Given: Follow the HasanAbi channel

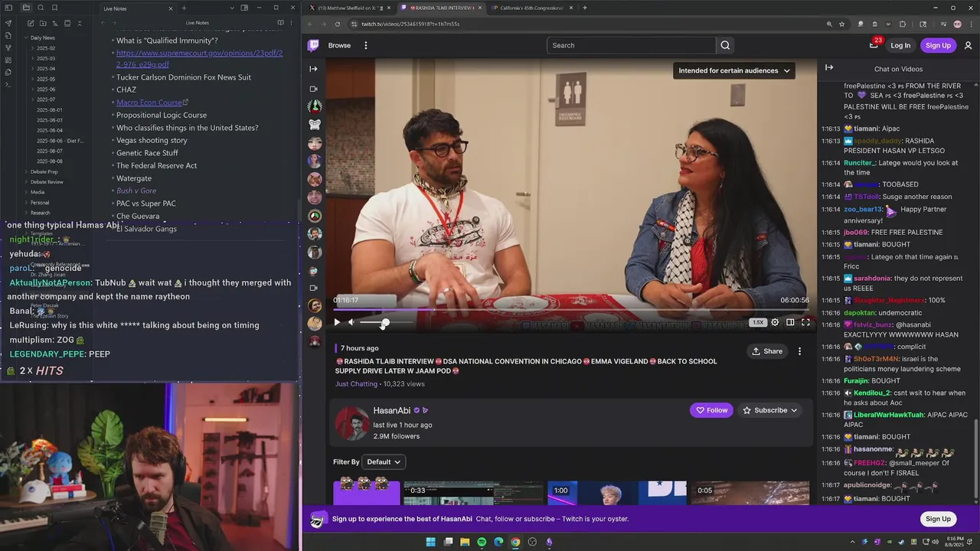Looking at the screenshot, I should [711, 410].
